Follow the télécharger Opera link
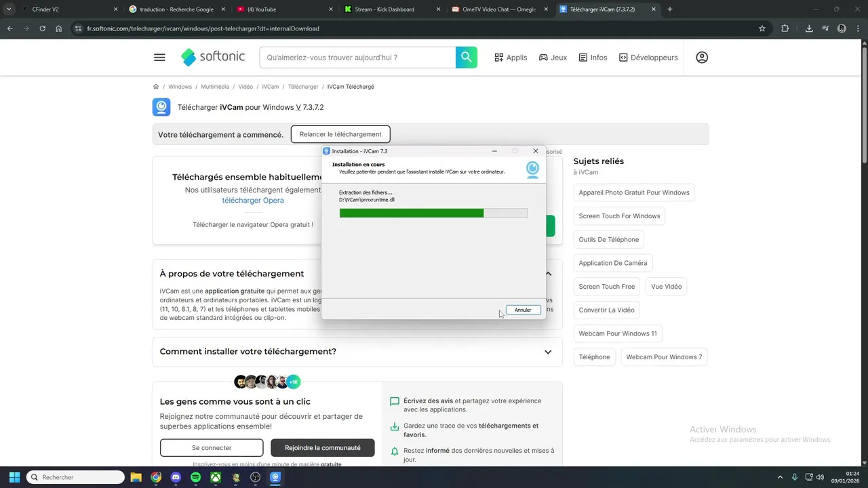This screenshot has width=868, height=488. [x=253, y=201]
